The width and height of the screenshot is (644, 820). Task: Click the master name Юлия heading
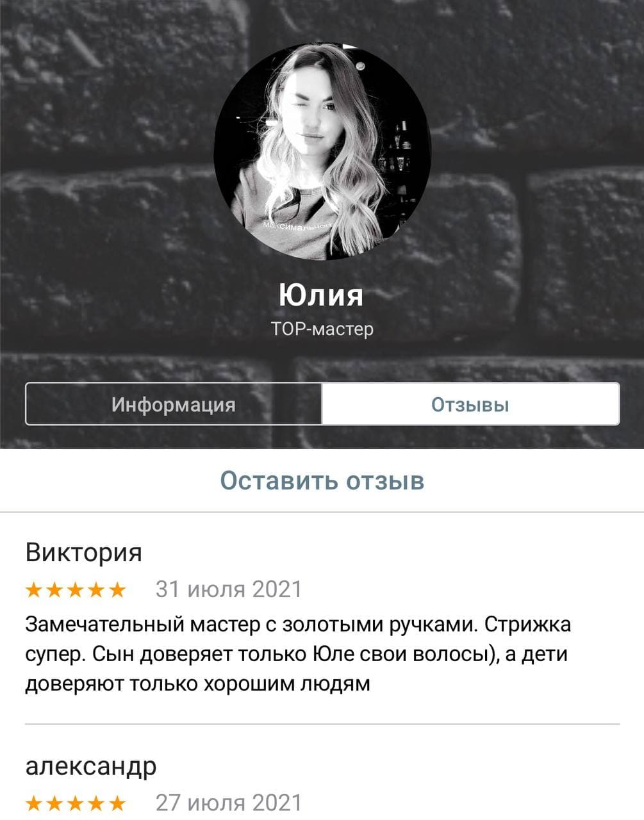pyautogui.click(x=322, y=295)
